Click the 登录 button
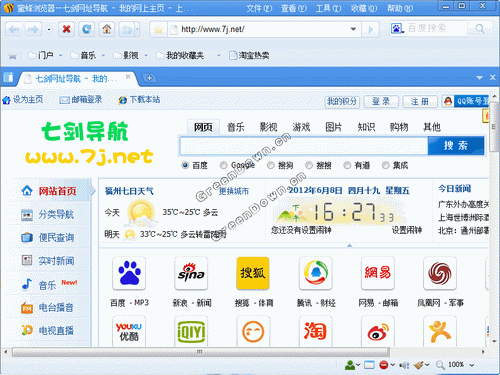Viewport: 500px width, 375px height. pyautogui.click(x=381, y=101)
